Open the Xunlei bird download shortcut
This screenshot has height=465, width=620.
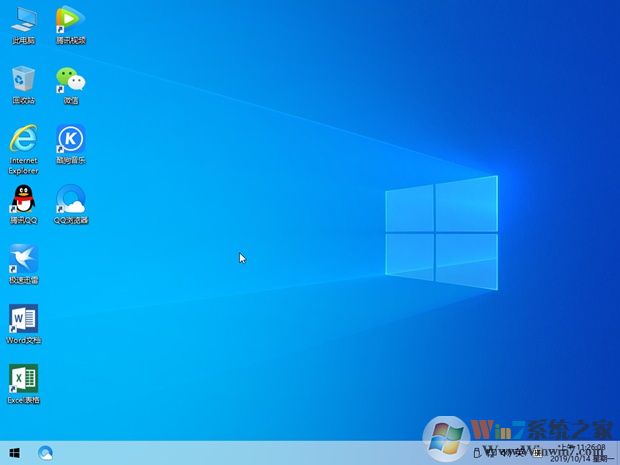(x=24, y=265)
